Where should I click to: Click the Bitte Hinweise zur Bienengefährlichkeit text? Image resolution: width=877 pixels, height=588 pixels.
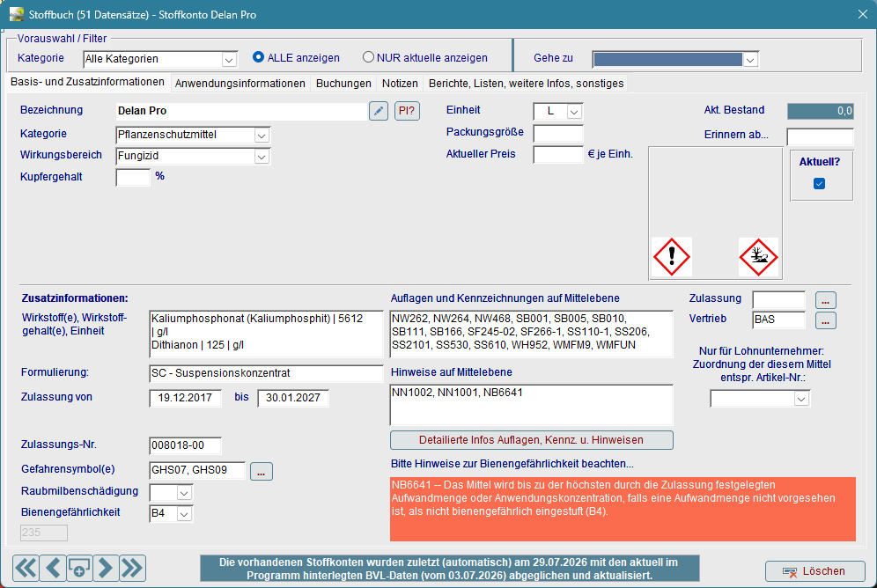(512, 464)
